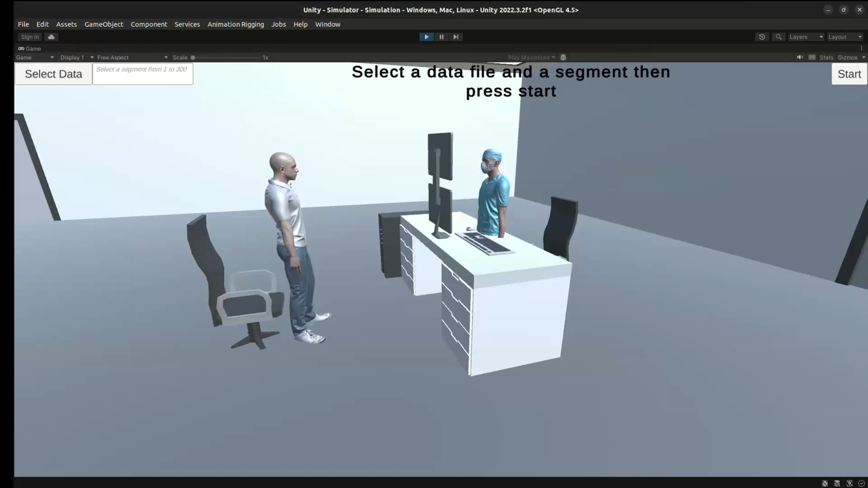Click the Search icon in the toolbar
Image resolution: width=868 pixels, height=488 pixels.
[x=778, y=37]
